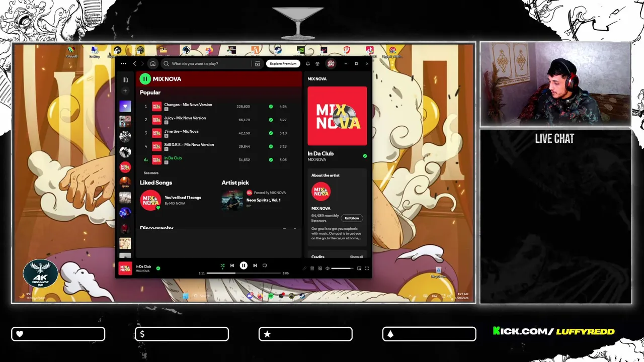Image resolution: width=644 pixels, height=362 pixels.
Task: Open the Steam desktop shortcut
Action: tap(278, 50)
